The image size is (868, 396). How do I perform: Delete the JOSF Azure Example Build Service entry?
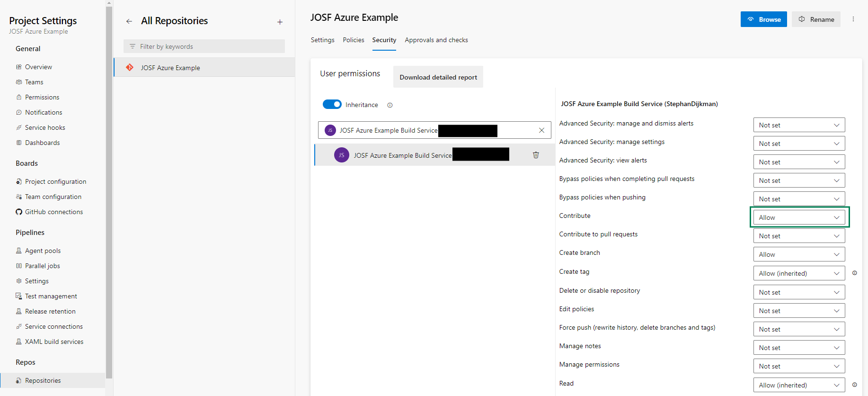pyautogui.click(x=536, y=155)
